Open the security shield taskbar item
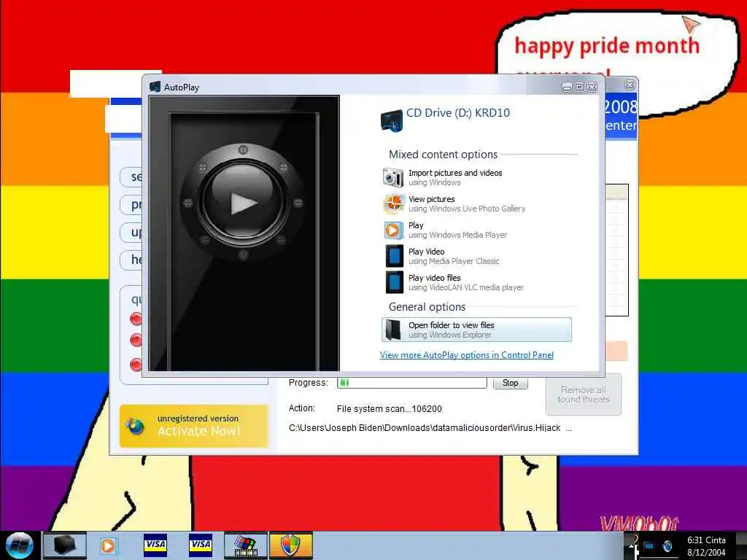This screenshot has width=747, height=560. (x=291, y=545)
